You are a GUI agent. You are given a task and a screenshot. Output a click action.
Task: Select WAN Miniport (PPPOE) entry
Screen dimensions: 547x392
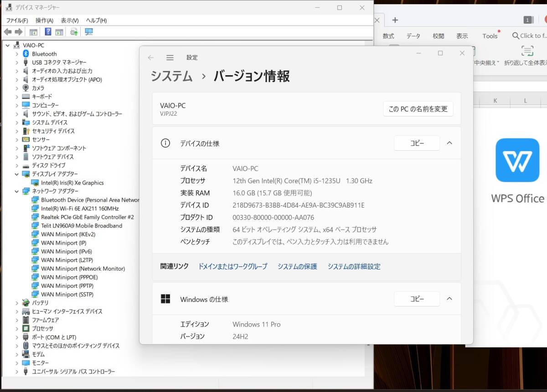coord(69,277)
